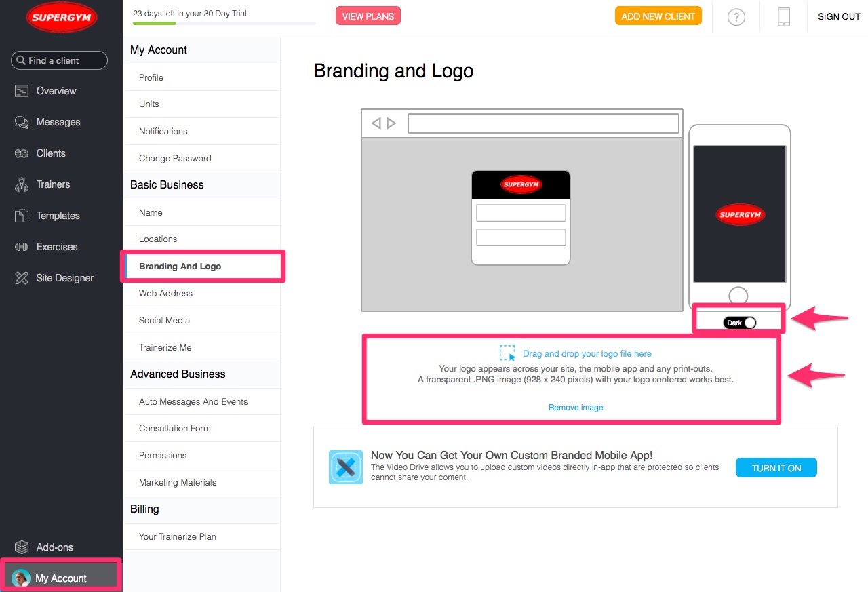Click Branding and Logo page heading

393,71
